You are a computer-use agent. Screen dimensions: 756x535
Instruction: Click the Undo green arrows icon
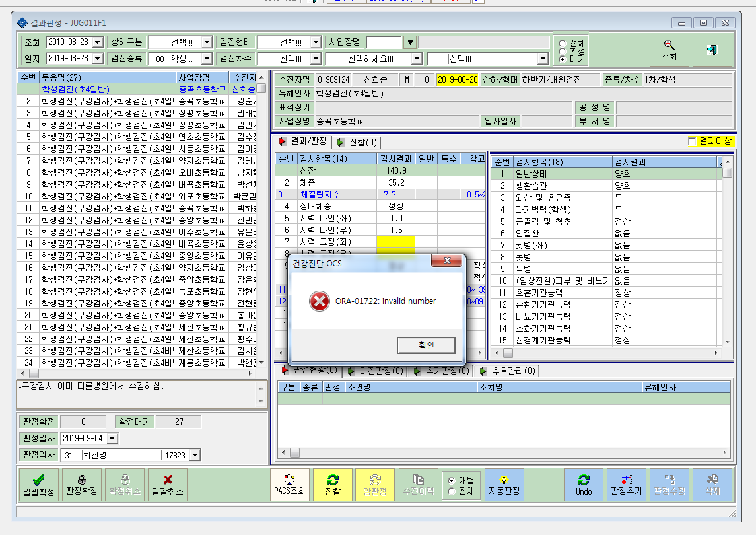click(x=584, y=480)
